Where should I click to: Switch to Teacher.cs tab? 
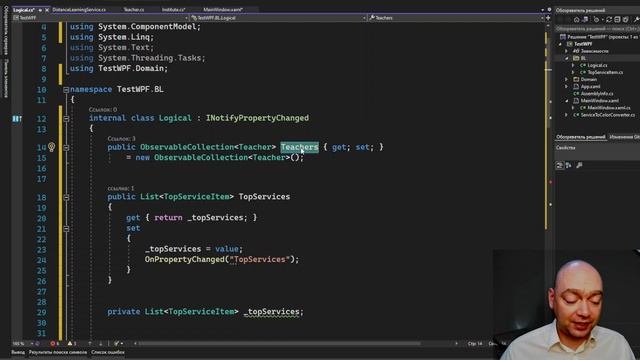[133, 10]
